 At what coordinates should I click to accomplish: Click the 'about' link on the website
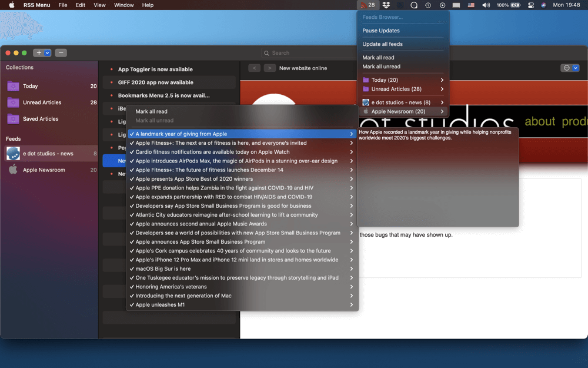(x=540, y=121)
